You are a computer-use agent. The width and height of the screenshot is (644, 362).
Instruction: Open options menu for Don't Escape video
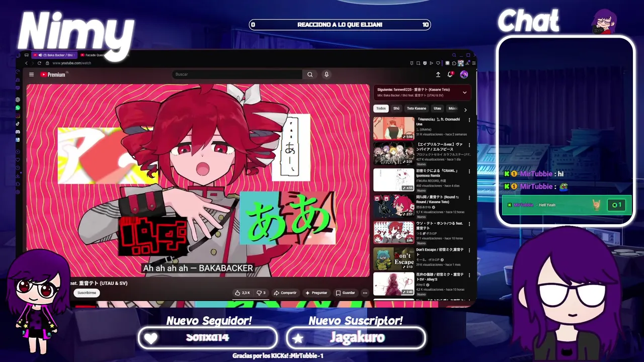[469, 250]
